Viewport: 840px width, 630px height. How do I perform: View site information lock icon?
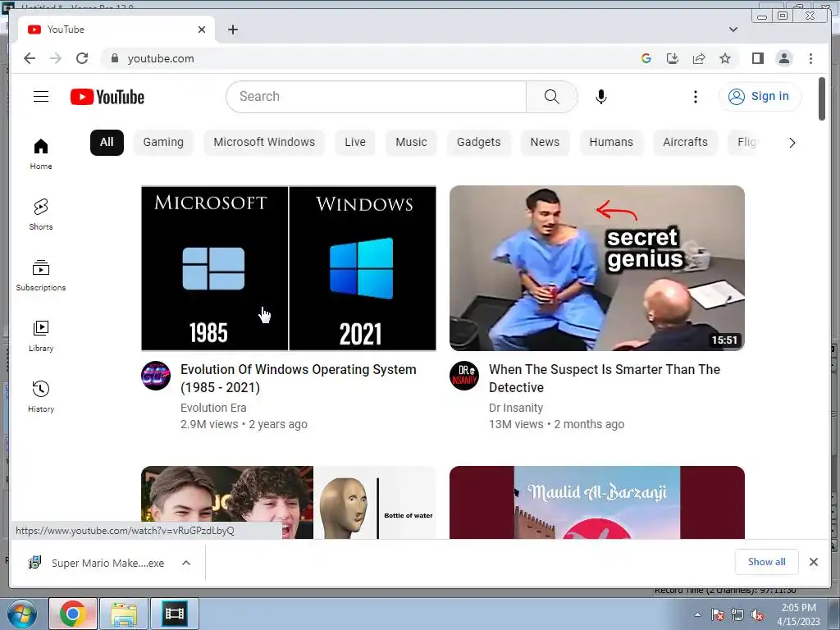[x=114, y=58]
